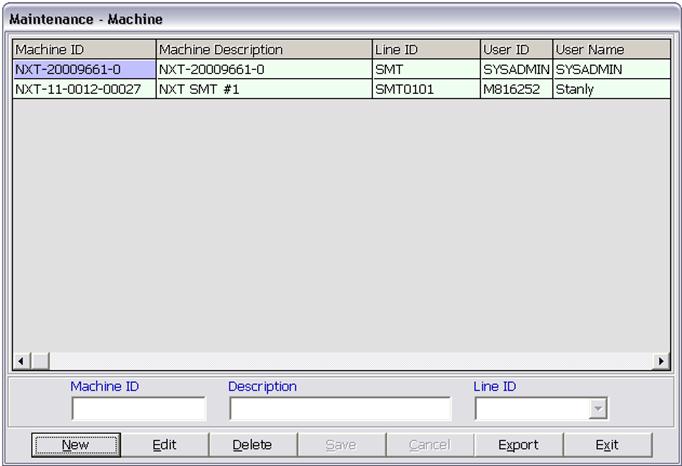
Task: Focus the Machine ID input field
Action: coord(139,409)
